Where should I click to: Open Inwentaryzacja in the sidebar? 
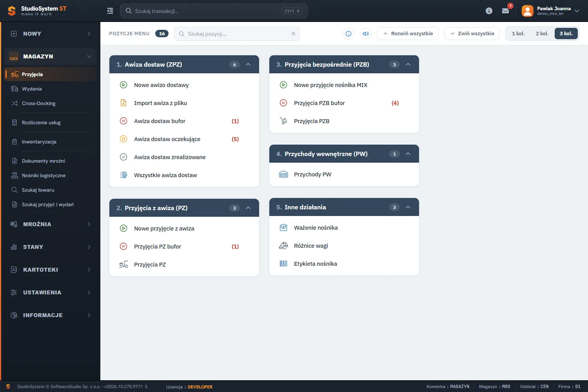coord(50,142)
